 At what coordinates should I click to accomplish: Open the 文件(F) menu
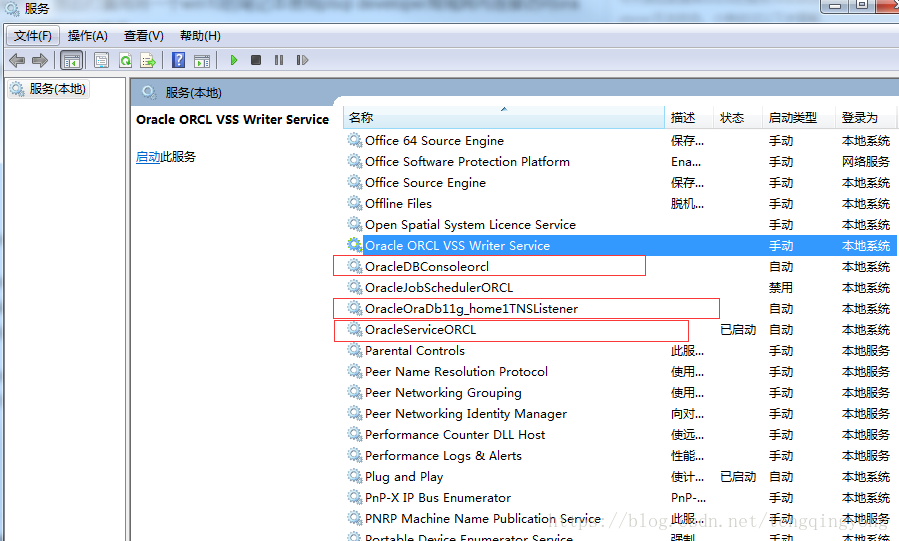click(33, 36)
